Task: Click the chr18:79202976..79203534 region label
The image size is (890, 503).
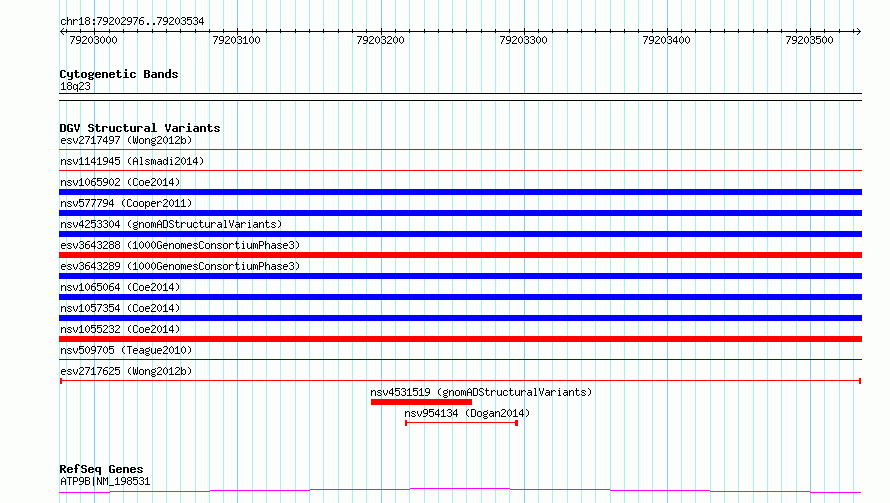Action: (x=132, y=22)
